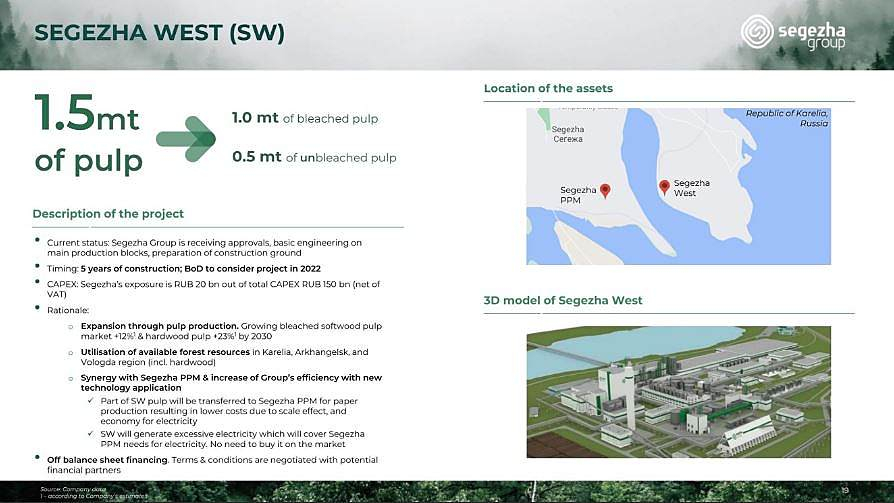Click 'Utilisation of available forest resources' sub-bullet
This screenshot has width=894, height=503.
224,357
